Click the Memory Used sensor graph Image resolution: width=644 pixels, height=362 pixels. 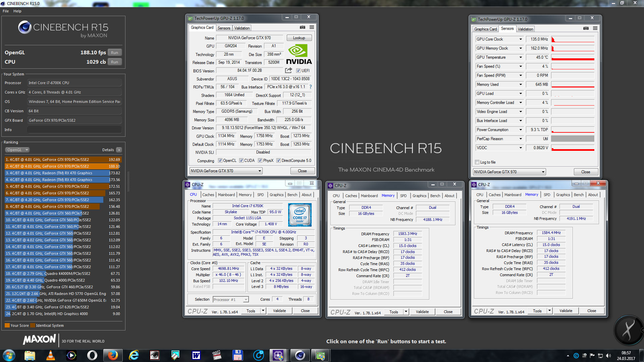573,84
